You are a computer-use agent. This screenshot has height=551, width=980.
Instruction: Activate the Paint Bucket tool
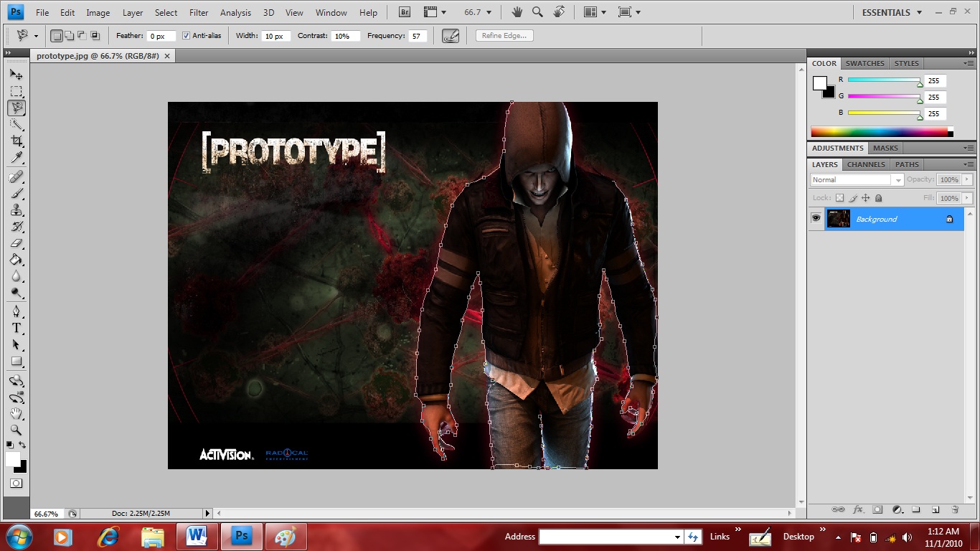click(16, 260)
